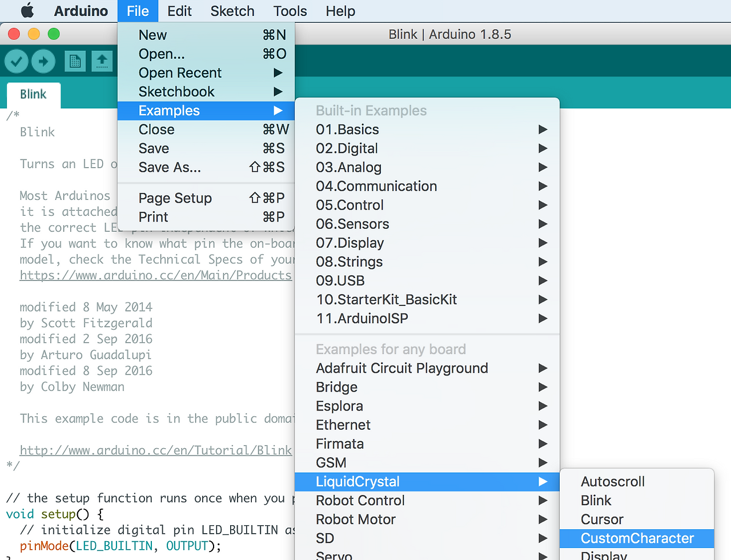
Task: Expand the Open Recent submenu
Action: 206,72
